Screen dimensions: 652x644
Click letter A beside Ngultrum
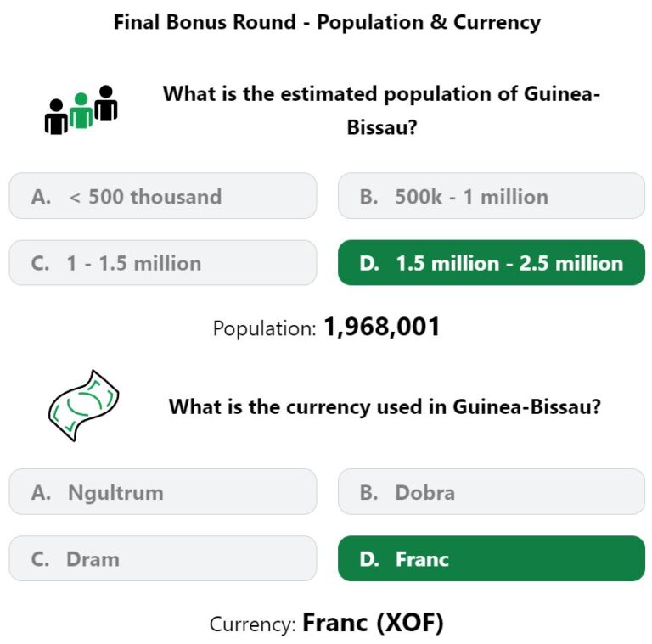[x=41, y=492]
